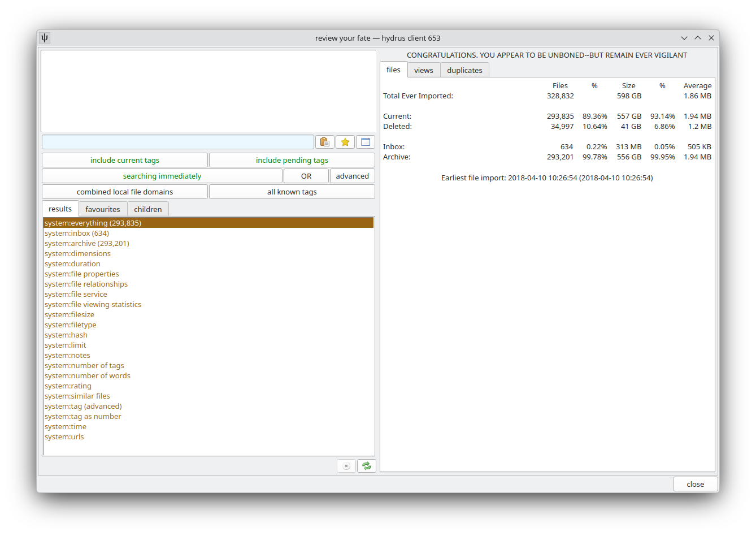
Task: Choose system:number of tags
Action: [208, 365]
